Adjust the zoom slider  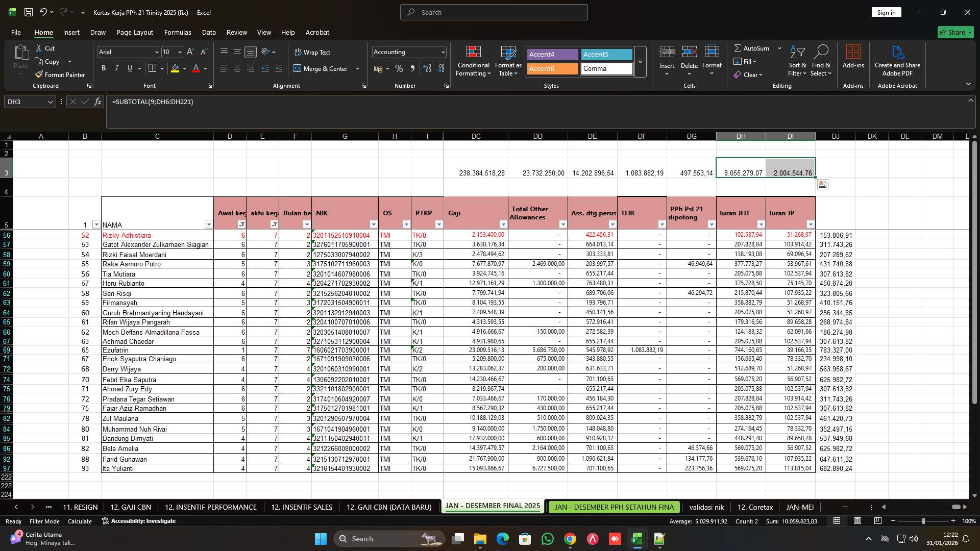click(924, 521)
